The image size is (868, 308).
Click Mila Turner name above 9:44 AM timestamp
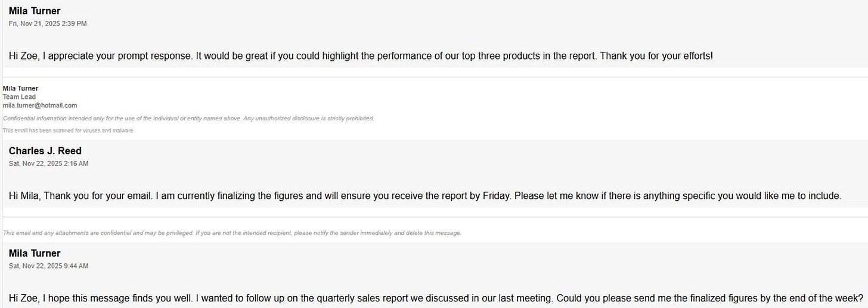point(34,253)
